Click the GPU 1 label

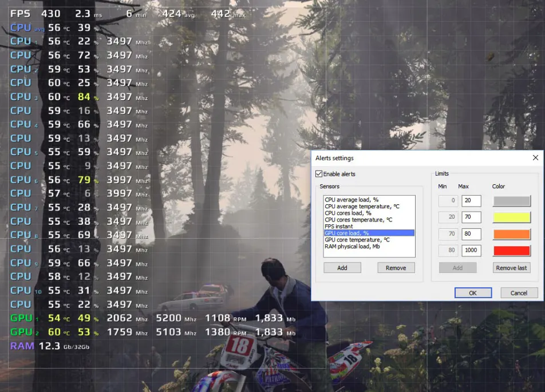pos(24,318)
